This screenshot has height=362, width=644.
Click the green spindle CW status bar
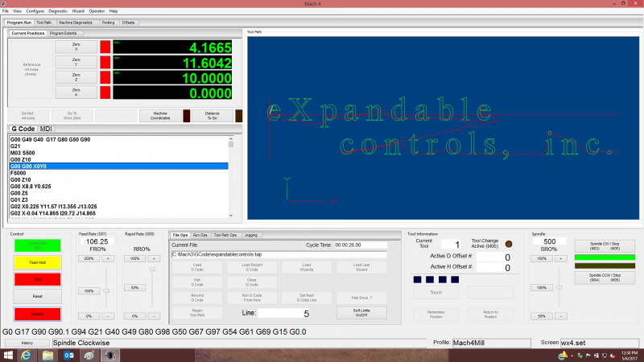(x=604, y=259)
